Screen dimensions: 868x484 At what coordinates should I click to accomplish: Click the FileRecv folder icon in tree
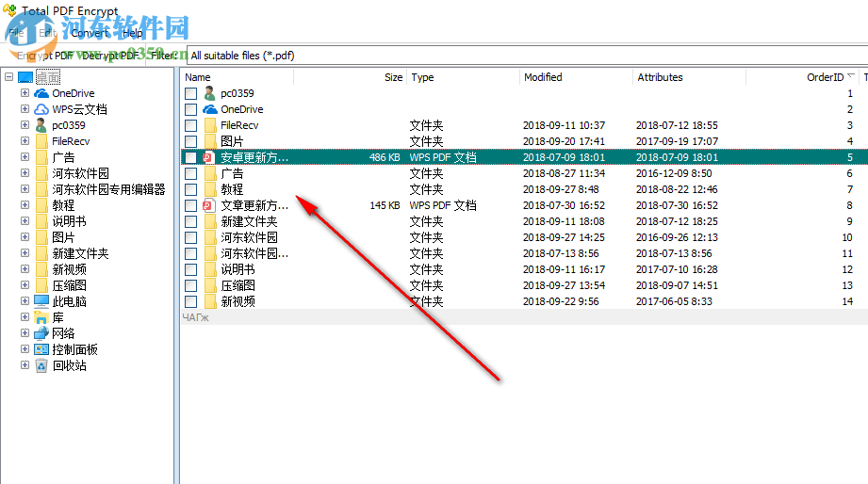pos(41,141)
